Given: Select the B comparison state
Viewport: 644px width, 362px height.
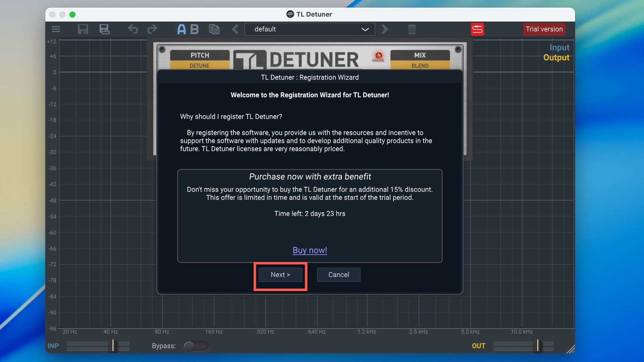Looking at the screenshot, I should (195, 29).
